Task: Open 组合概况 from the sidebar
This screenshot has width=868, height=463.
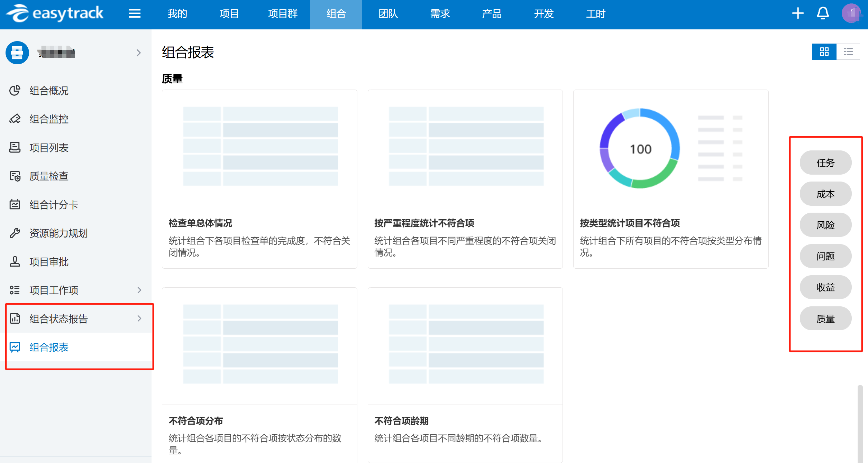Action: coord(49,91)
